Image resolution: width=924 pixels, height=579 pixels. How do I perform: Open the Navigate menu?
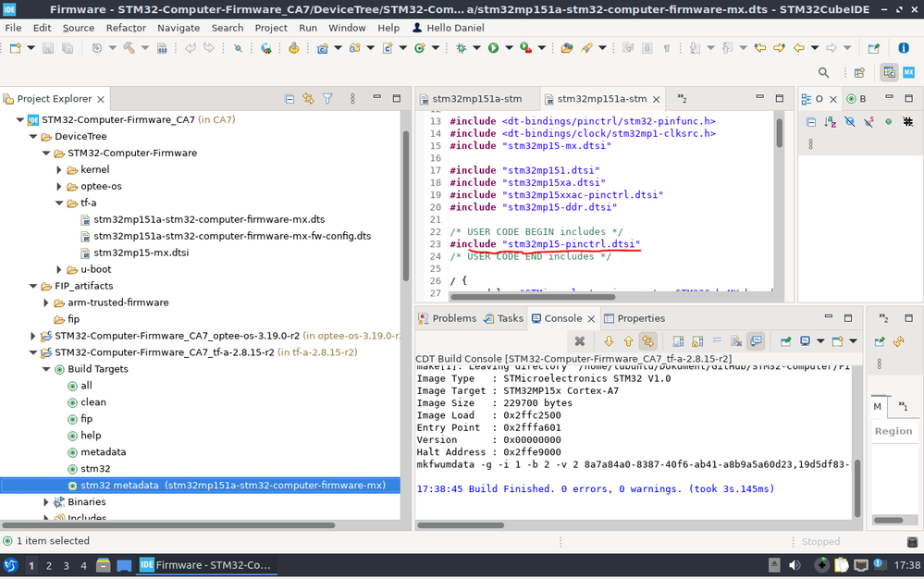(x=179, y=28)
